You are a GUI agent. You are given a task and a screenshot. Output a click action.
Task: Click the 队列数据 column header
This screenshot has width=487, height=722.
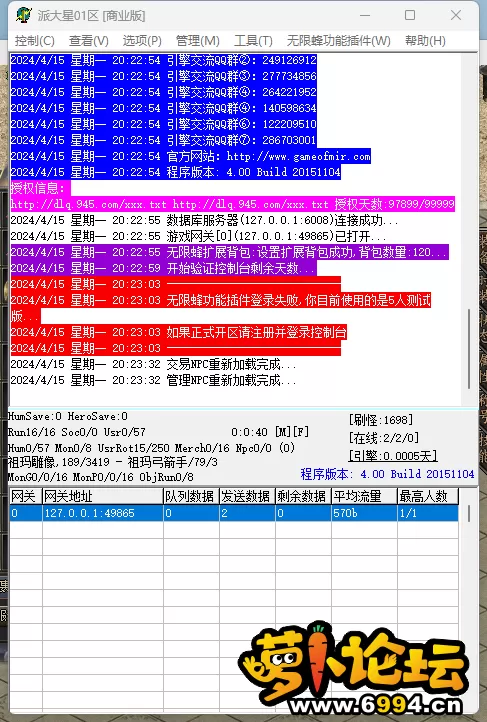click(x=191, y=496)
